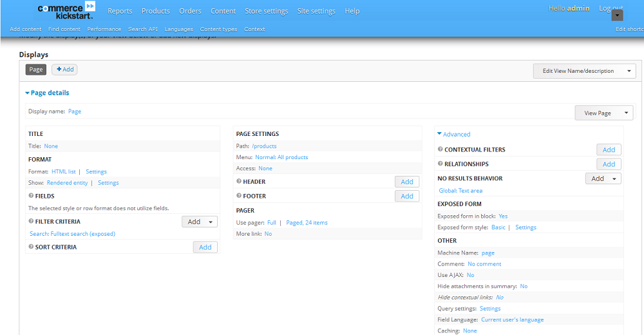Viewport: 644px width, 335px height.
Task: Open Languages shortcut link
Action: [178, 29]
